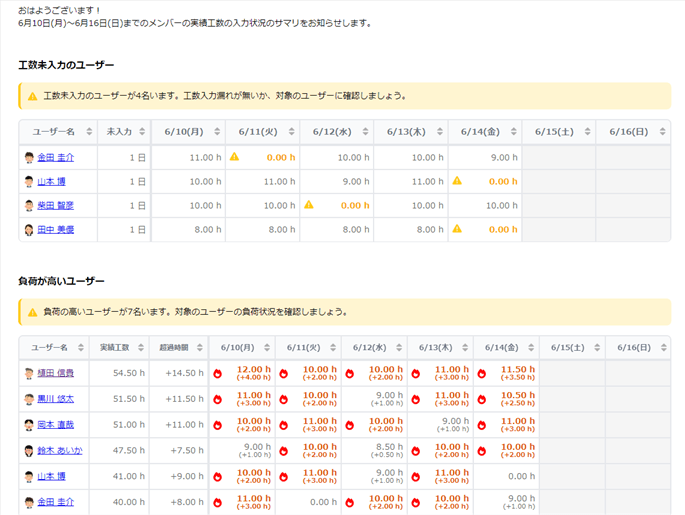Click the avatar icon beside 鈴木 あいか
685x515 pixels.
click(29, 451)
